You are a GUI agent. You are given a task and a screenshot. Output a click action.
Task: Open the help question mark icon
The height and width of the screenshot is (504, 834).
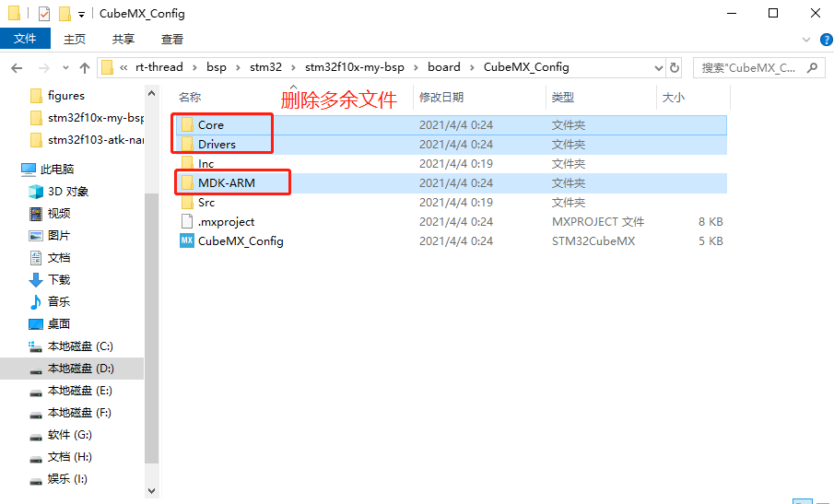[x=827, y=40]
